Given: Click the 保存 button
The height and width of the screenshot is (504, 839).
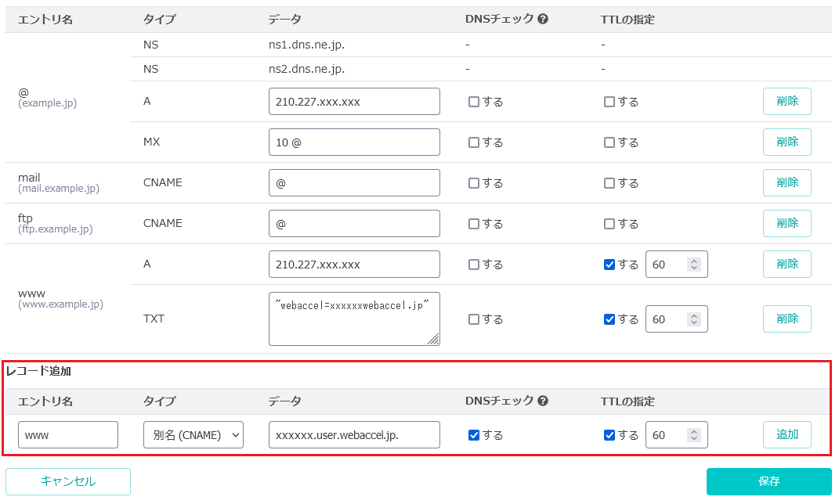Looking at the screenshot, I should point(769,481).
